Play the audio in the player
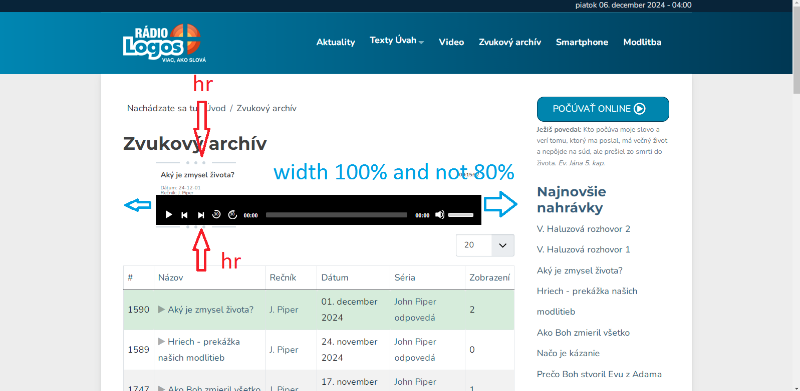The height and width of the screenshot is (391, 800). click(x=169, y=215)
